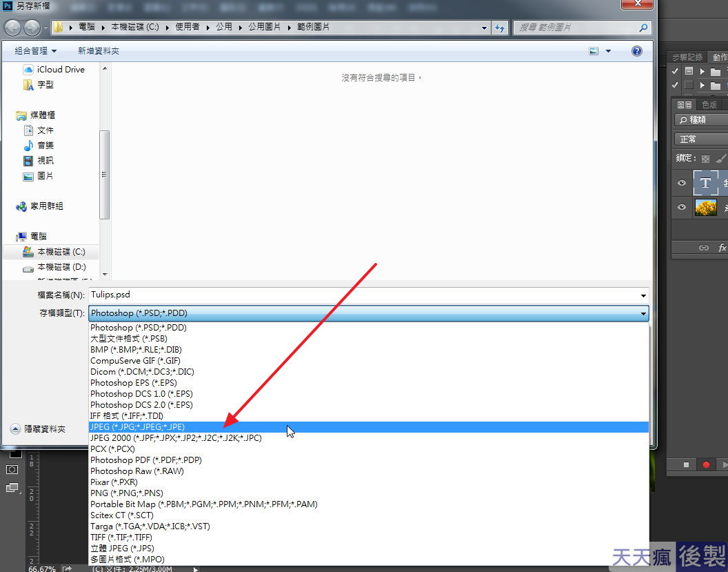Select 電腦 in the navigation pane
The width and height of the screenshot is (728, 572).
click(x=32, y=236)
